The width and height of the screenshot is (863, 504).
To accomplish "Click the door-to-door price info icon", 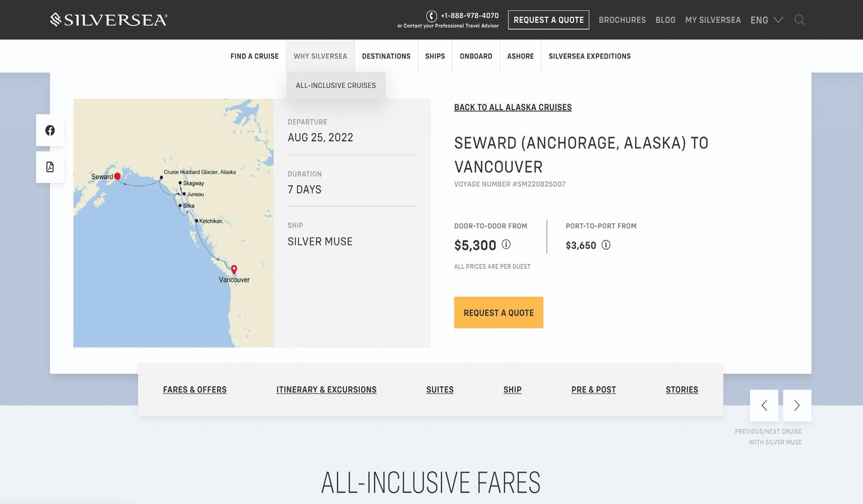I will pos(506,244).
